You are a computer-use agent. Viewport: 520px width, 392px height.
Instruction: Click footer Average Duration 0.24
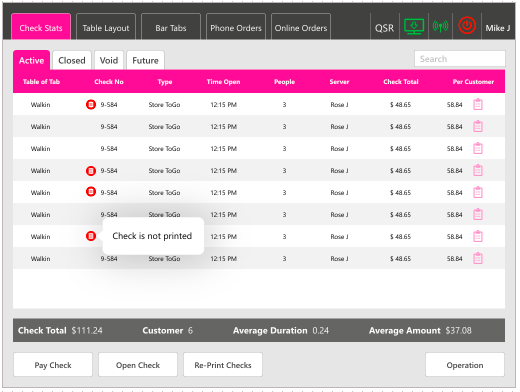[320, 330]
